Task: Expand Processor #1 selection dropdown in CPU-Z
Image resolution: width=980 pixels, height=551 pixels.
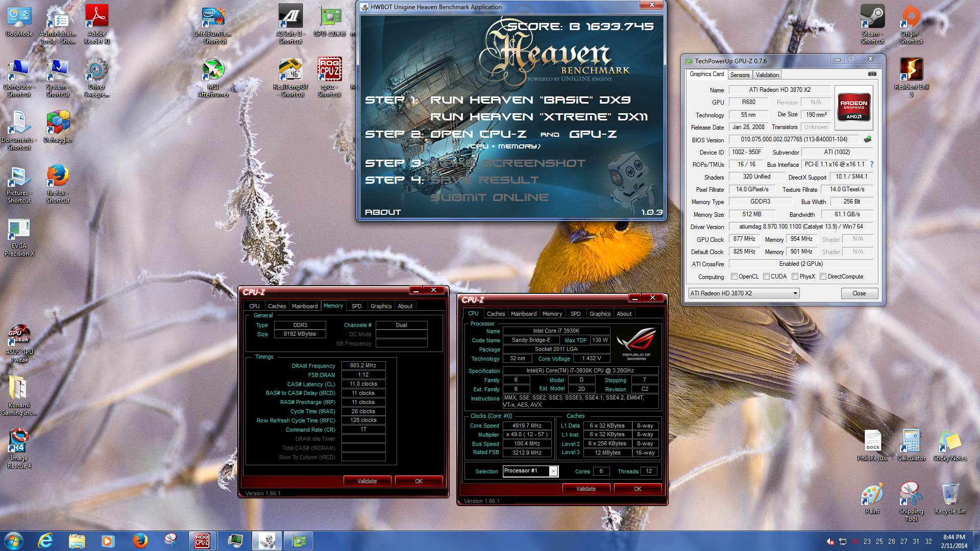Action: click(553, 471)
